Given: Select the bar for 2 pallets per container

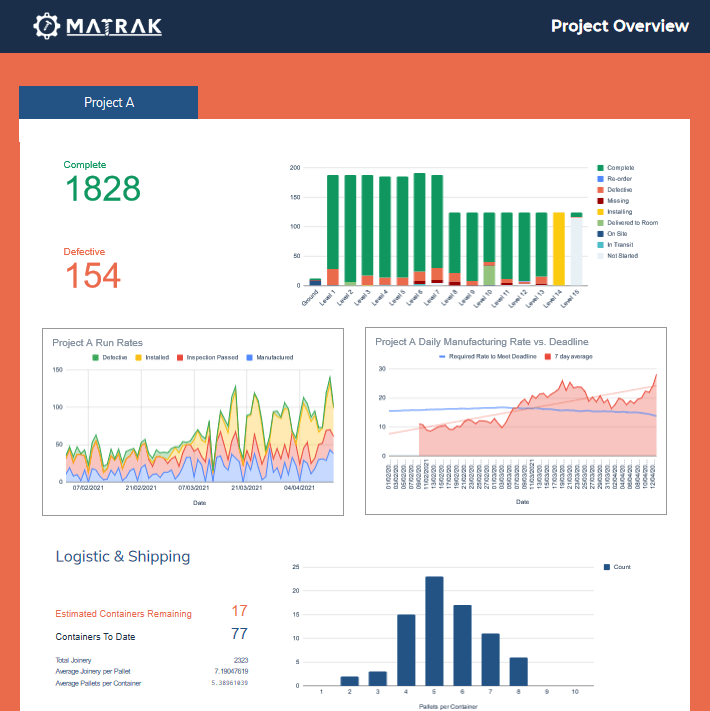Looking at the screenshot, I should 350,681.
